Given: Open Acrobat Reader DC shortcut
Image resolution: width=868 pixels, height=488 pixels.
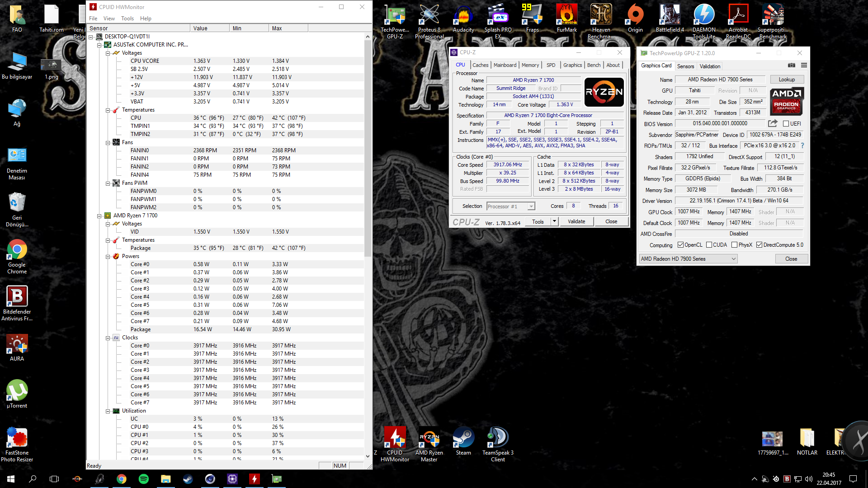Looking at the screenshot, I should [738, 21].
